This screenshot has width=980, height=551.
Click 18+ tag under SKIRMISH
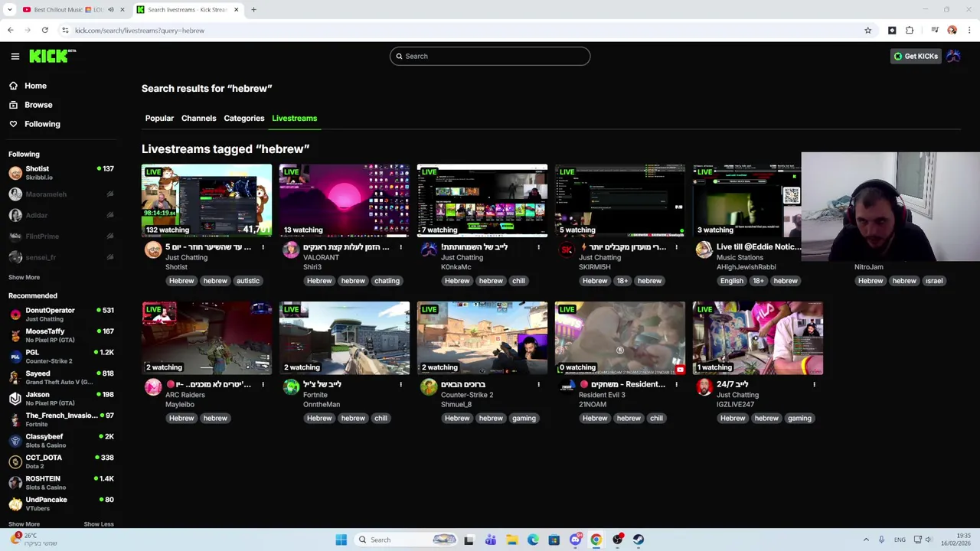click(622, 281)
